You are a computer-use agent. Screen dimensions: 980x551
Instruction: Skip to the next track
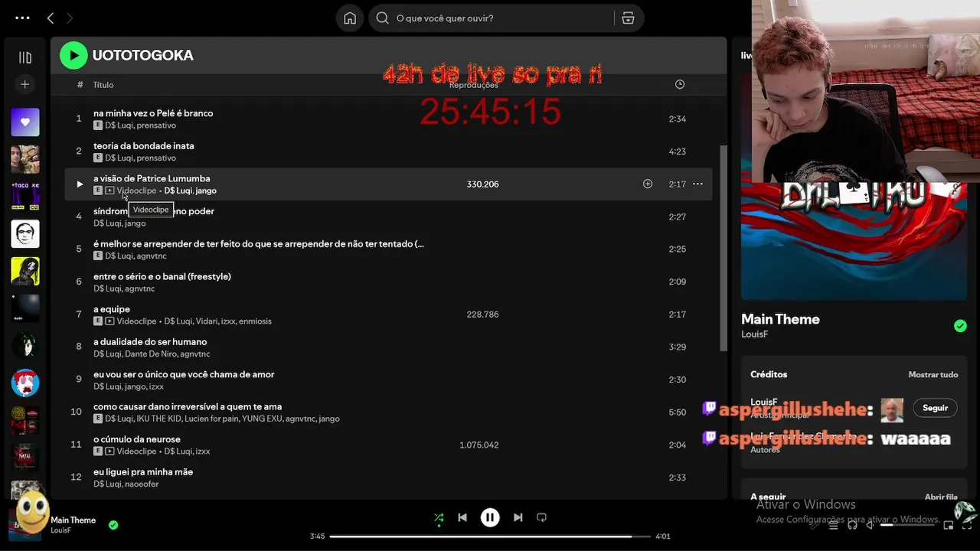coord(518,517)
